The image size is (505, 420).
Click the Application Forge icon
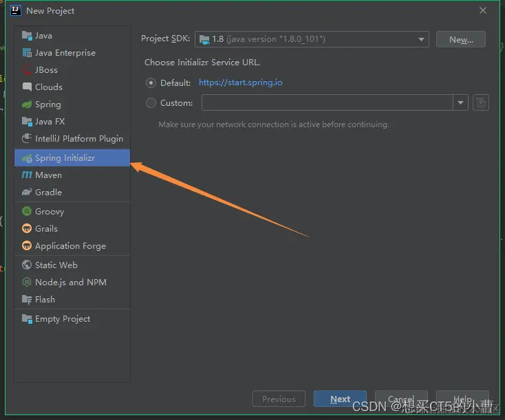pyautogui.click(x=27, y=246)
